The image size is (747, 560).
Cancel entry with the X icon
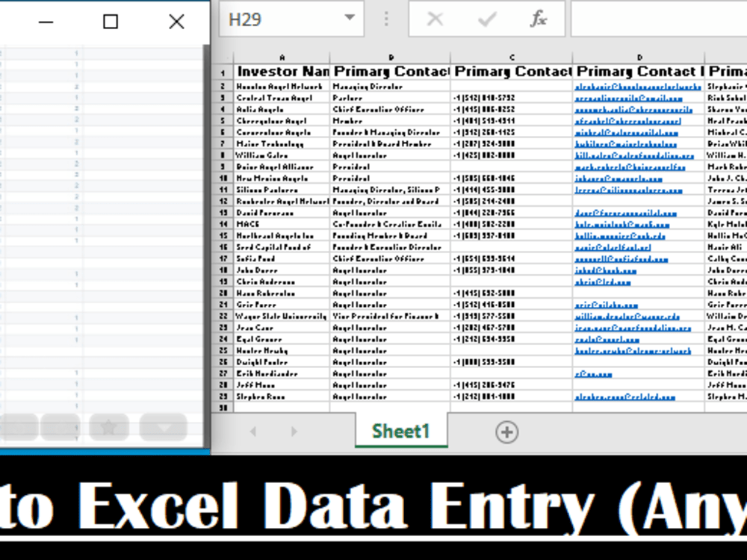point(435,18)
